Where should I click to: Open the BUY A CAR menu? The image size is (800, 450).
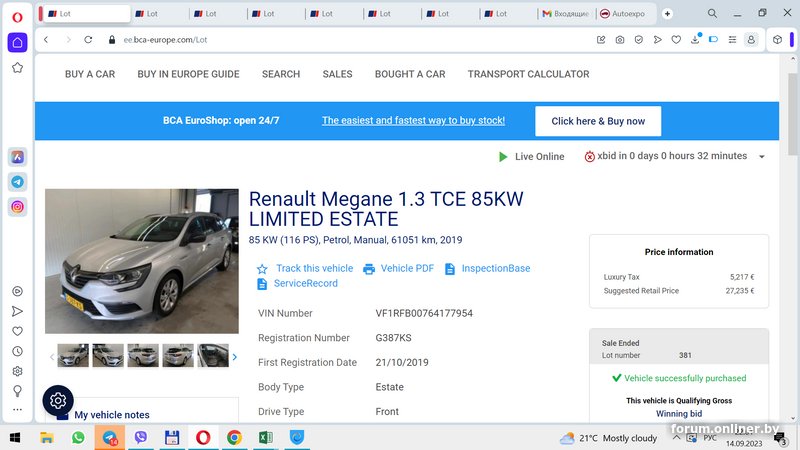coord(90,74)
